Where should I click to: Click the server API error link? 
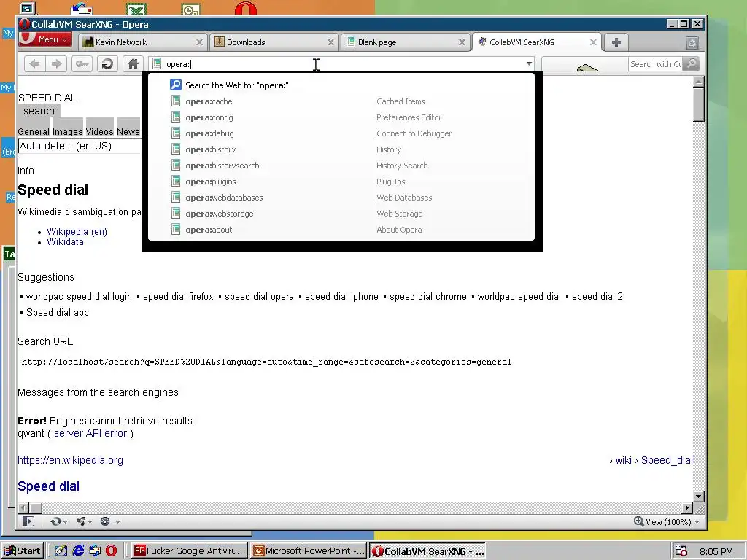coord(90,433)
